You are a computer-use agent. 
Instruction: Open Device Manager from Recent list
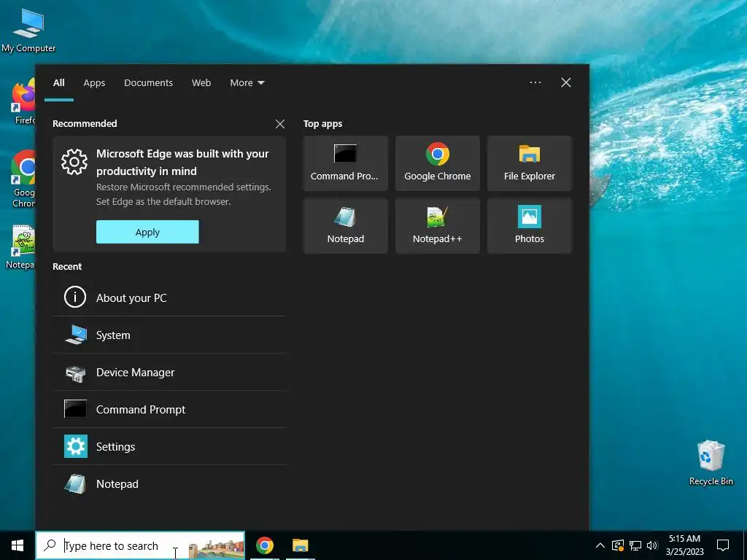click(x=169, y=372)
